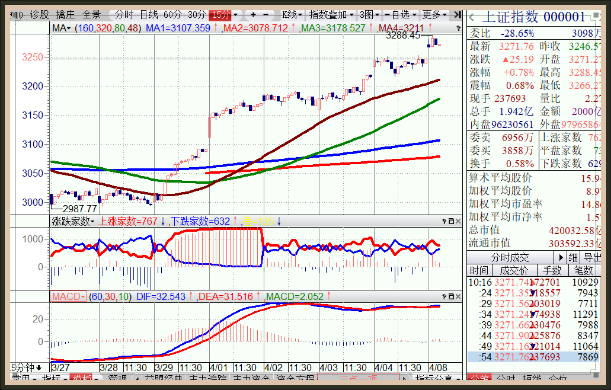Click the MA1=3107.359 value
The width and height of the screenshot is (611, 390).
coord(178,28)
